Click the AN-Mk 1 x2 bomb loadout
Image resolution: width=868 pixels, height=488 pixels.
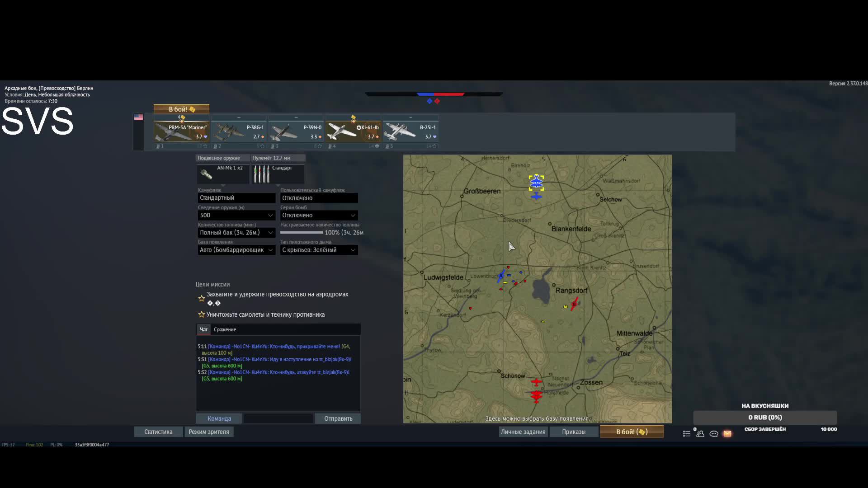click(223, 174)
